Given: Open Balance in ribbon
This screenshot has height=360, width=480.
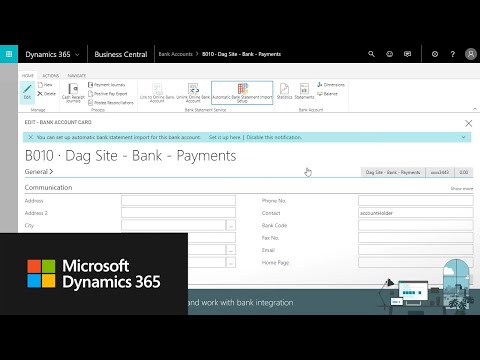Looking at the screenshot, I should pos(327,94).
